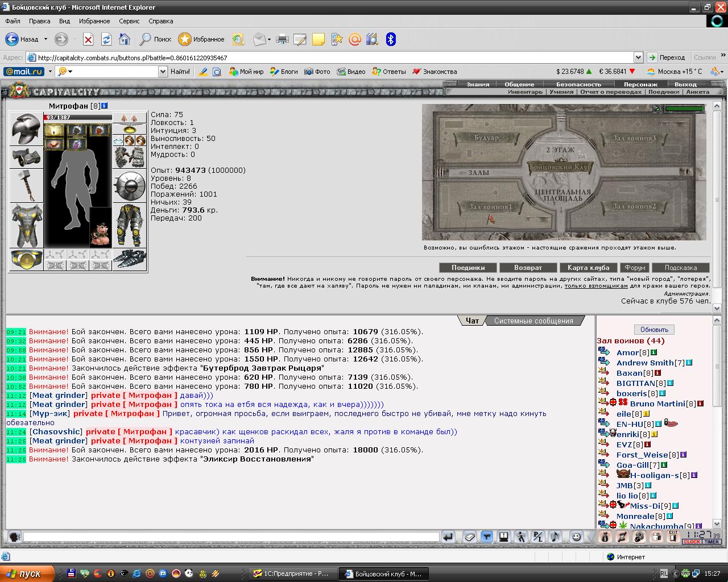The height and width of the screenshot is (582, 728).
Task: Open the mail.ru search box dropdown
Action: 163,72
